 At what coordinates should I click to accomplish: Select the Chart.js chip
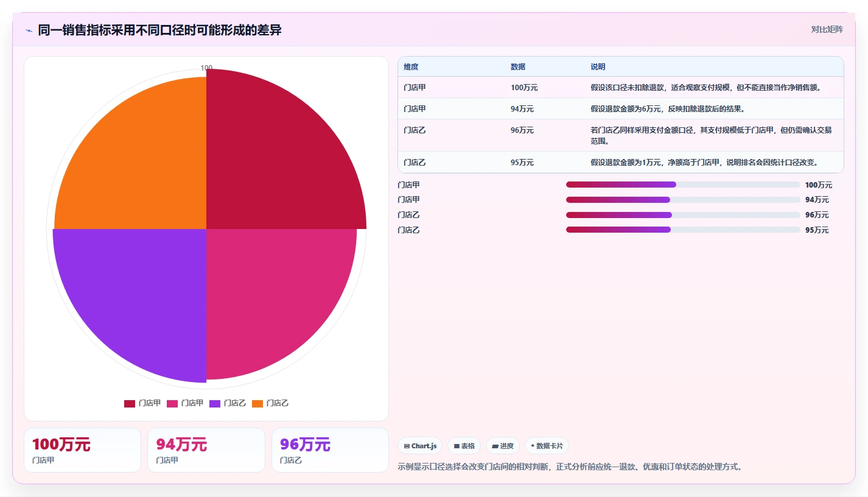[421, 446]
